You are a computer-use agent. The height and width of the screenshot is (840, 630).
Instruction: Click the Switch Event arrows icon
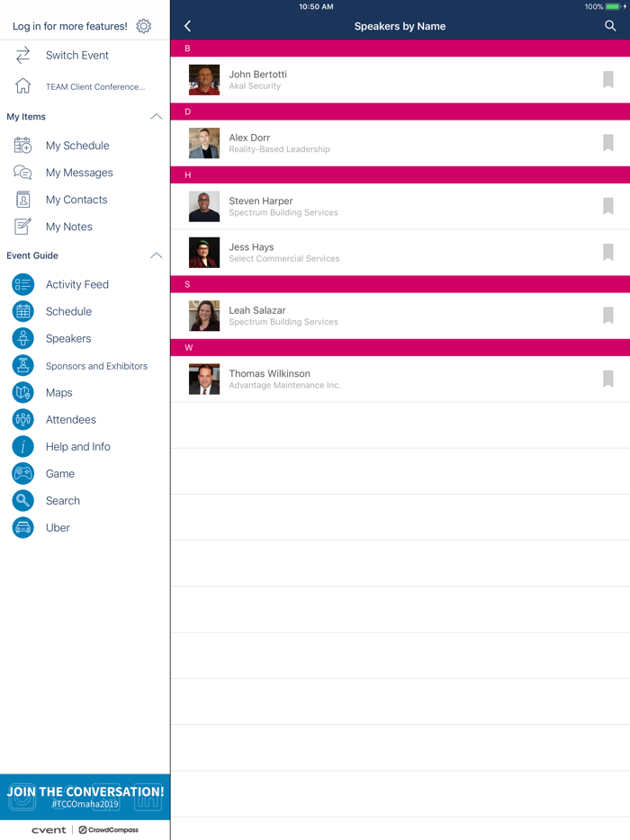(22, 55)
